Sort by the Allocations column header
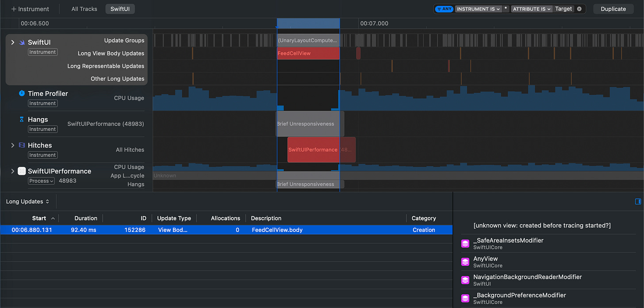This screenshot has width=644, height=308. coord(226,218)
